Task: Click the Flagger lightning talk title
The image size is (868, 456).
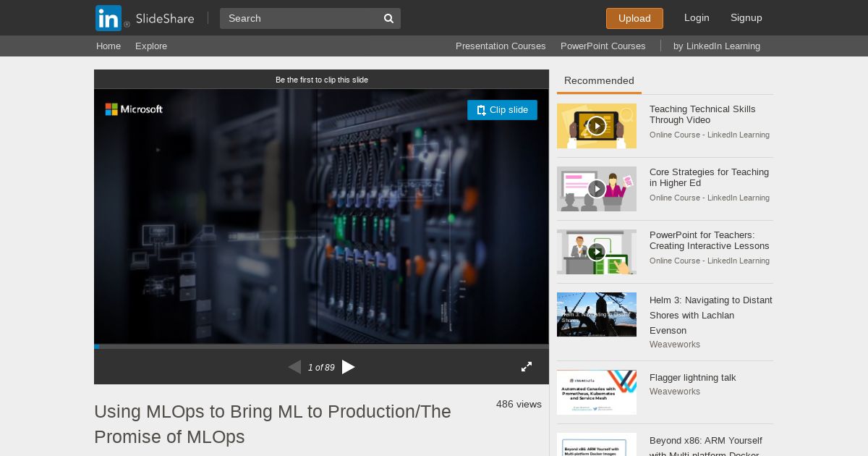Action: click(692, 378)
